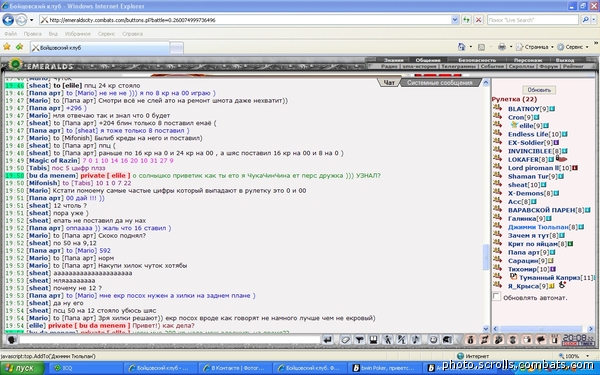Select the Бойцовский клуб browser tab
This screenshot has height=375, width=600.
(99, 48)
